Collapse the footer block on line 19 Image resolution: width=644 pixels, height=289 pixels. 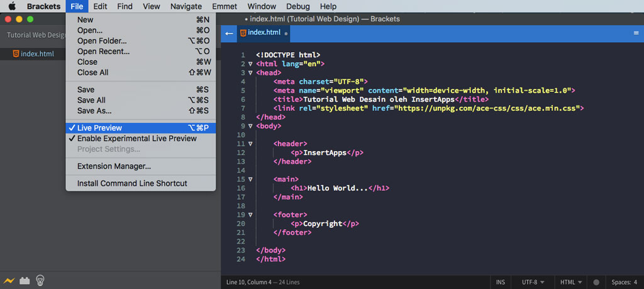tap(250, 215)
